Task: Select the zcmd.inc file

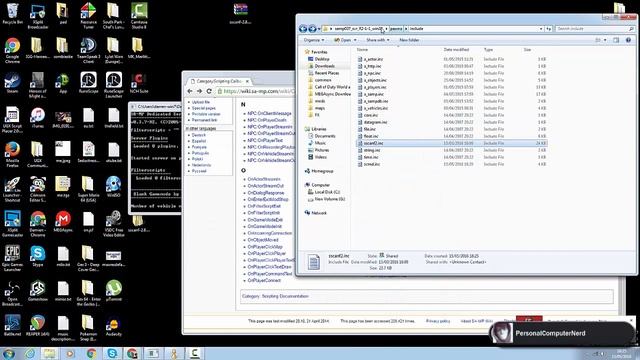Action: pyautogui.click(x=371, y=164)
